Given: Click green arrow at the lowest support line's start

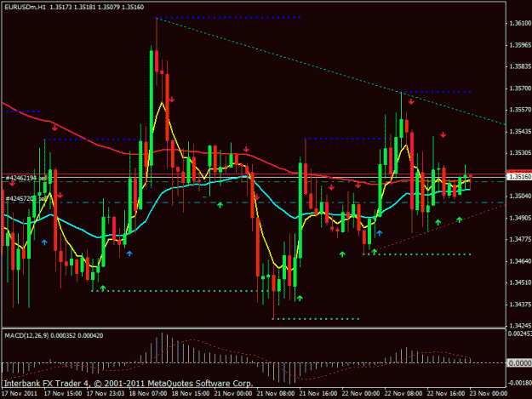Looking at the screenshot, I should [300, 298].
